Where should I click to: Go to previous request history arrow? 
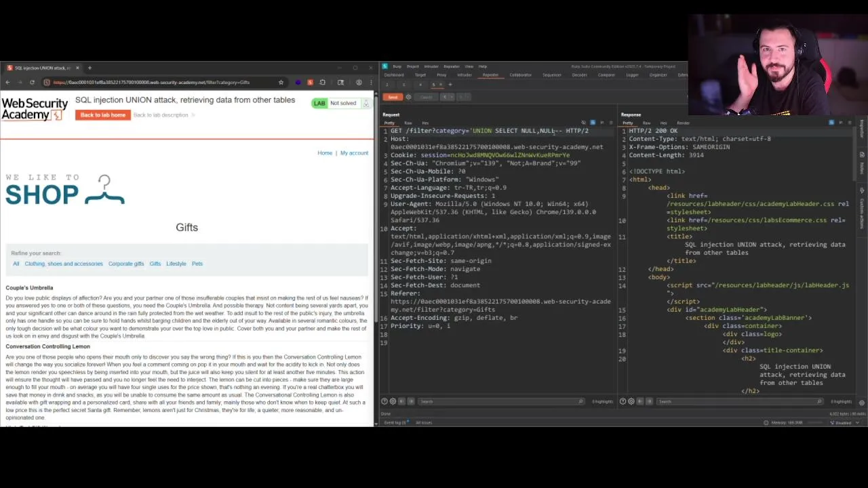point(445,97)
